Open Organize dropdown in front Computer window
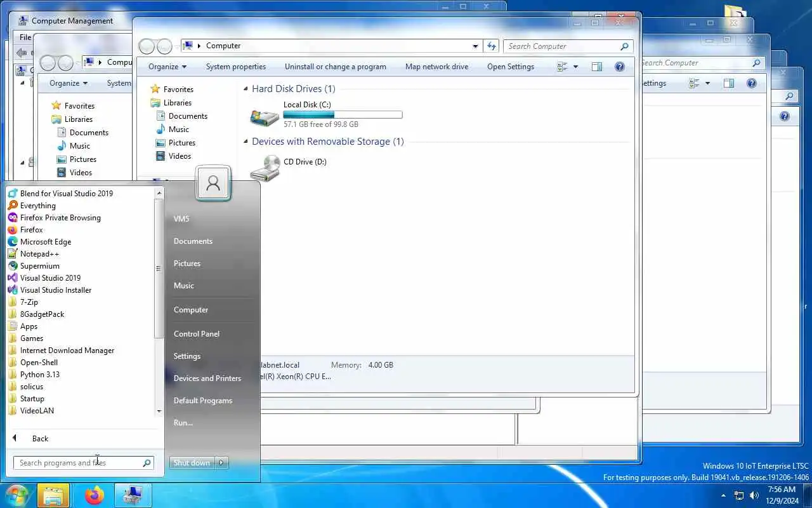The image size is (812, 508). (167, 67)
